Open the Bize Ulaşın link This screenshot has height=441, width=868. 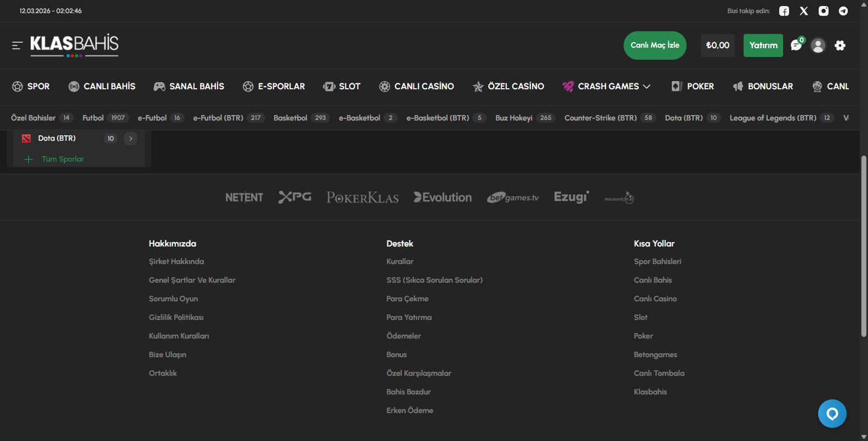(x=168, y=355)
